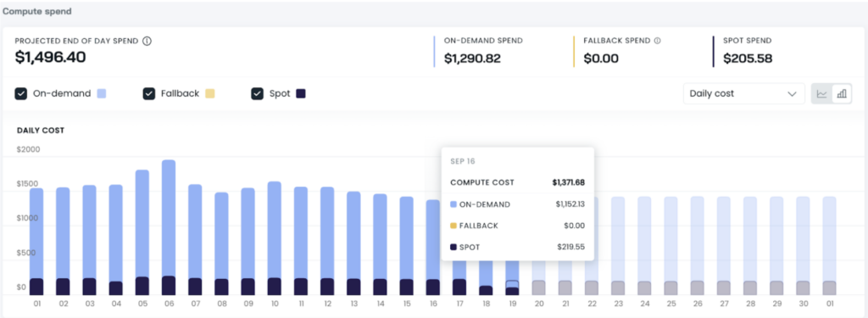Click the $2000 y-axis label
This screenshot has width=868, height=318.
pyautogui.click(x=29, y=149)
